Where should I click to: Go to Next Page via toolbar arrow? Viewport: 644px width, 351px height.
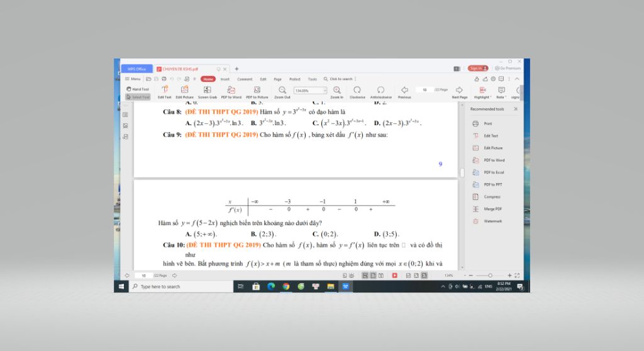(460, 92)
